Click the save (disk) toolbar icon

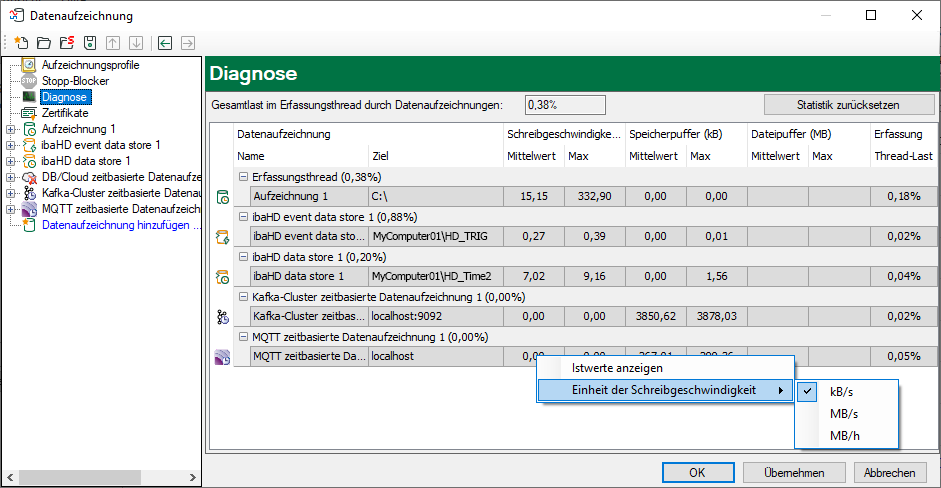pyautogui.click(x=90, y=43)
